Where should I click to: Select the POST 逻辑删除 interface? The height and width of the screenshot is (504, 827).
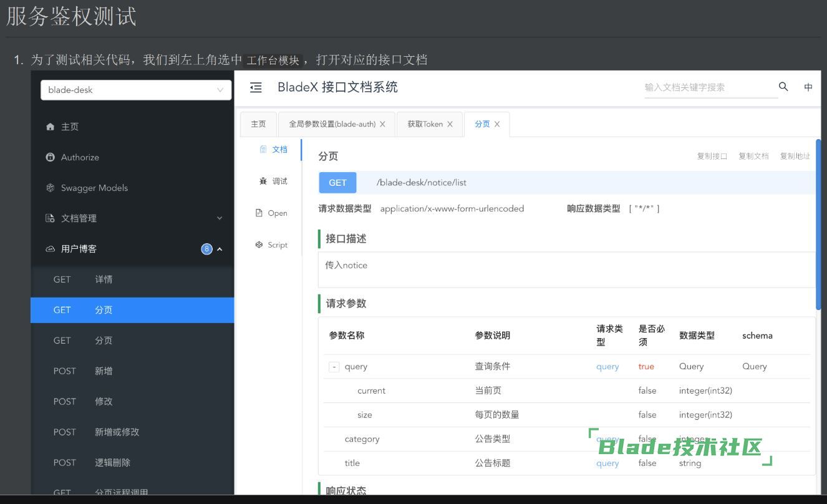132,463
